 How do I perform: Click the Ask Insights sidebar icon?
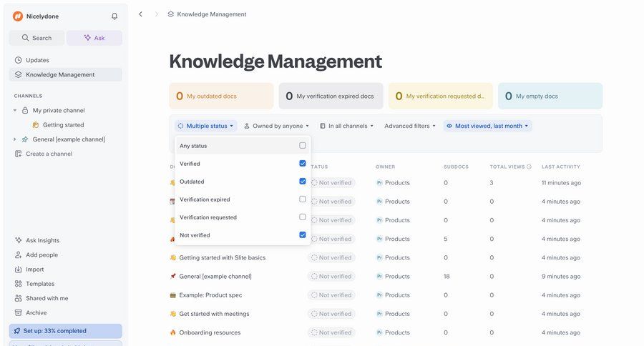click(19, 240)
